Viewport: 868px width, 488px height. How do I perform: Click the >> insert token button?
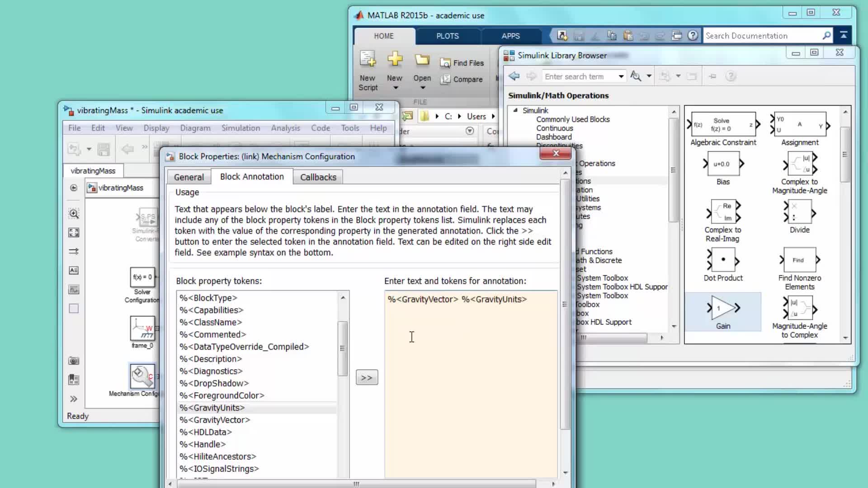pyautogui.click(x=367, y=377)
